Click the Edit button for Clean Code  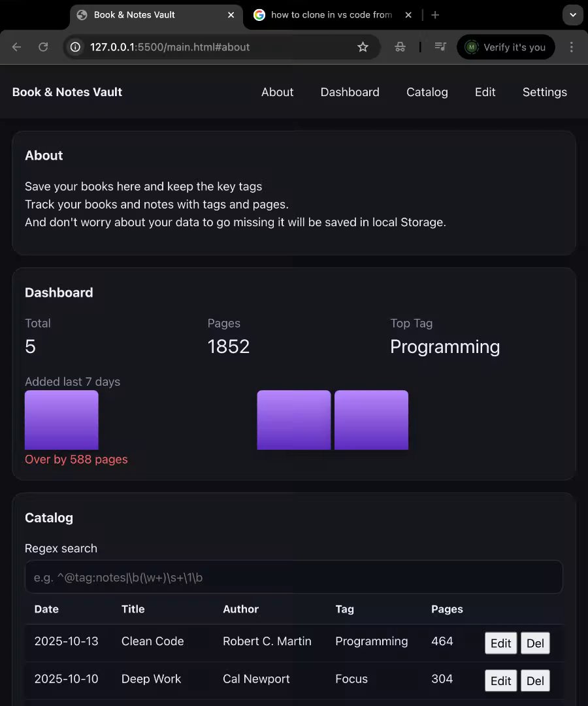(x=500, y=643)
